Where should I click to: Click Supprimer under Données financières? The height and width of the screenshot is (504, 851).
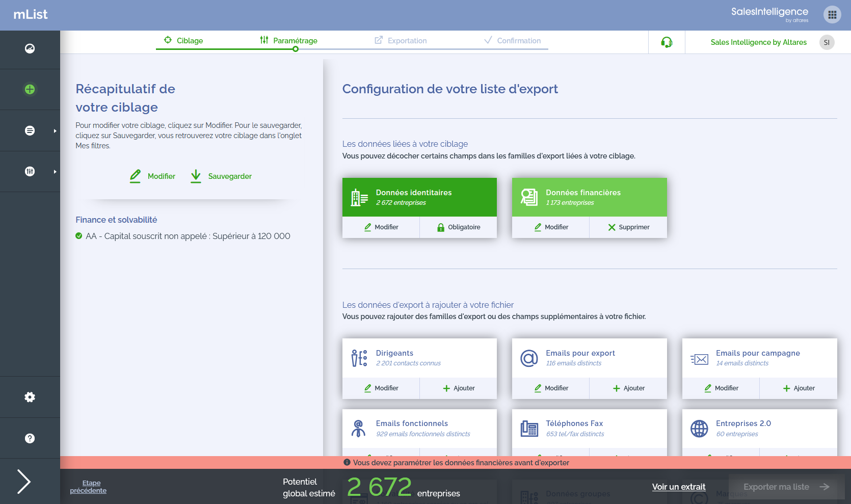(628, 227)
